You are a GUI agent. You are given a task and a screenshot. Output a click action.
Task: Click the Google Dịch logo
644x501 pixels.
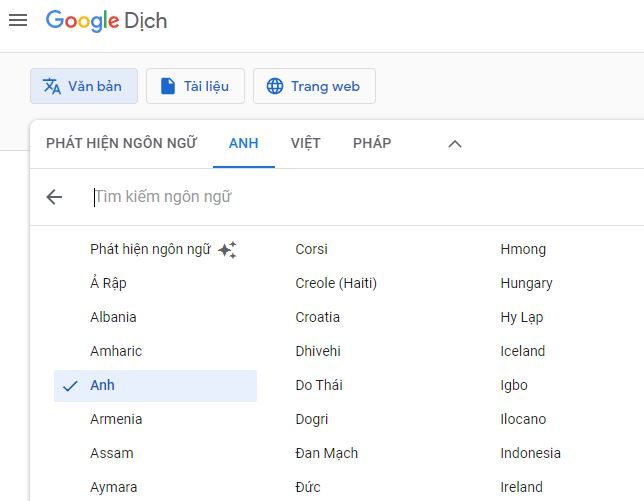click(x=106, y=20)
